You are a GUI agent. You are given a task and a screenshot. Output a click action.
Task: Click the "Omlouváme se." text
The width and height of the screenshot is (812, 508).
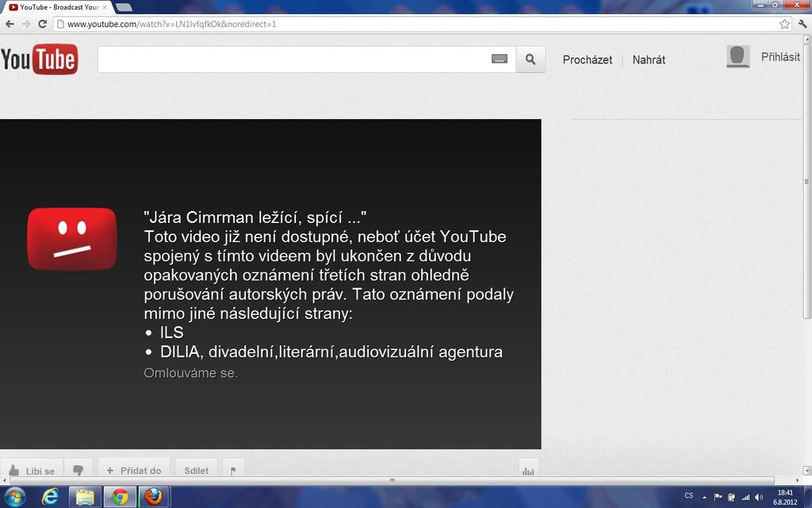190,373
